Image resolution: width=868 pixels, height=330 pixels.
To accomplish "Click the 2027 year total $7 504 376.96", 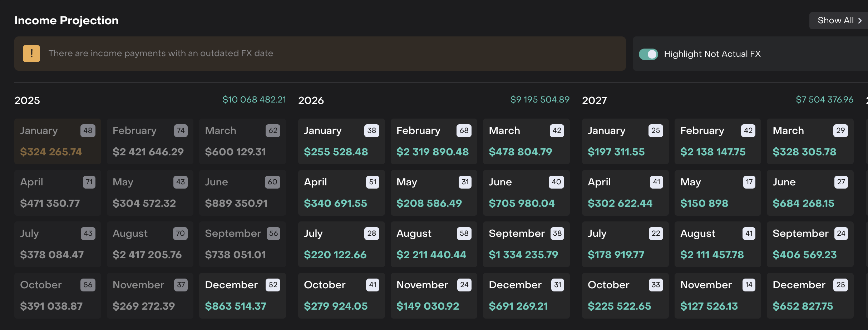I will [x=824, y=100].
